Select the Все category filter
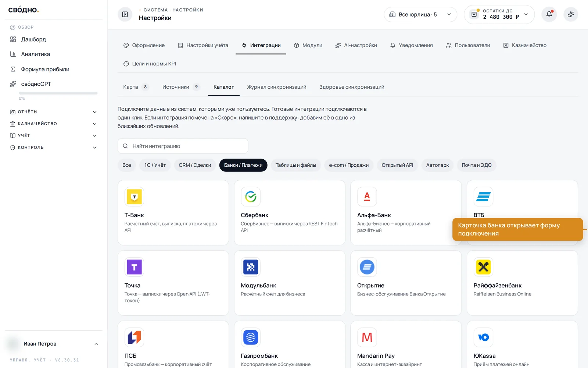The width and height of the screenshot is (588, 368). [127, 165]
